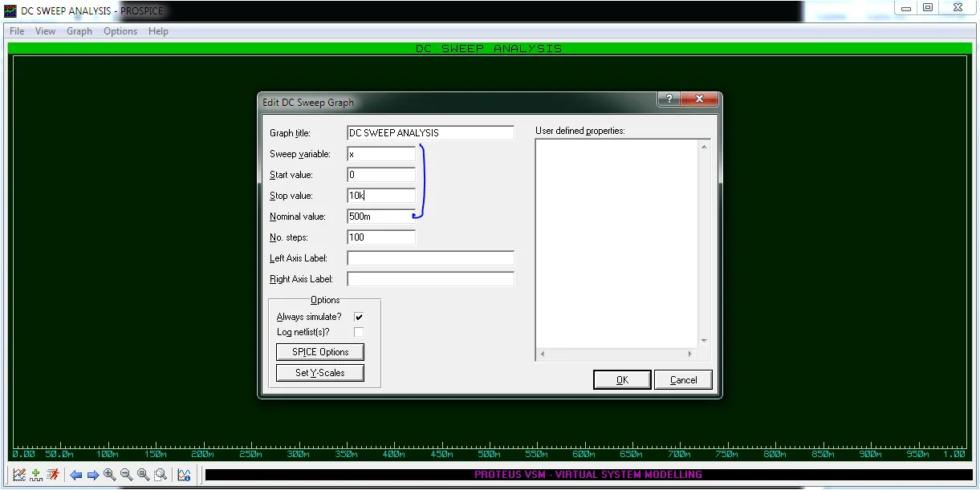Open the simulation log icon
Viewport: 980px width, 490px height.
184,475
